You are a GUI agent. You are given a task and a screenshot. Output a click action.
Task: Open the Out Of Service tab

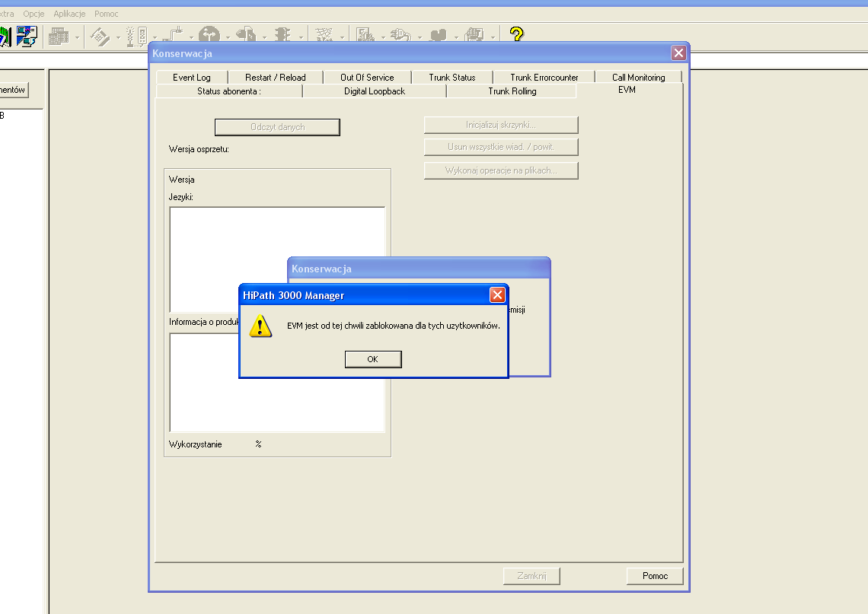[x=367, y=78]
